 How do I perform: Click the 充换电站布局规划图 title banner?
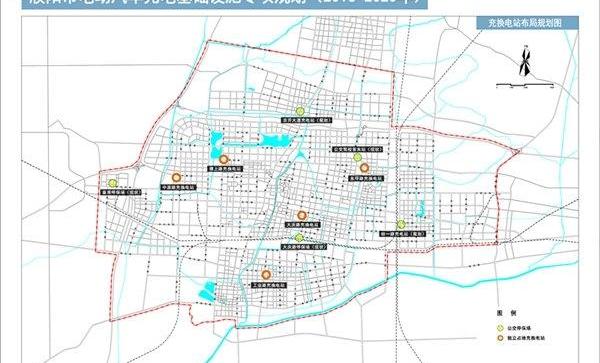(x=528, y=23)
